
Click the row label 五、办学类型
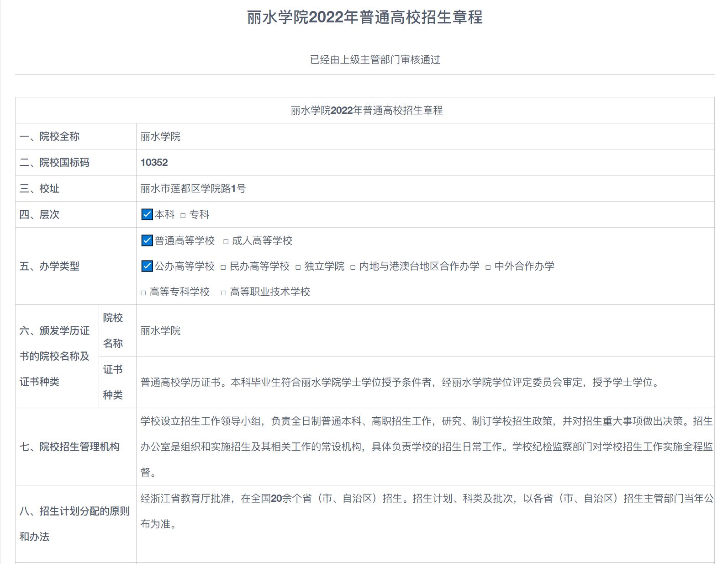49,266
